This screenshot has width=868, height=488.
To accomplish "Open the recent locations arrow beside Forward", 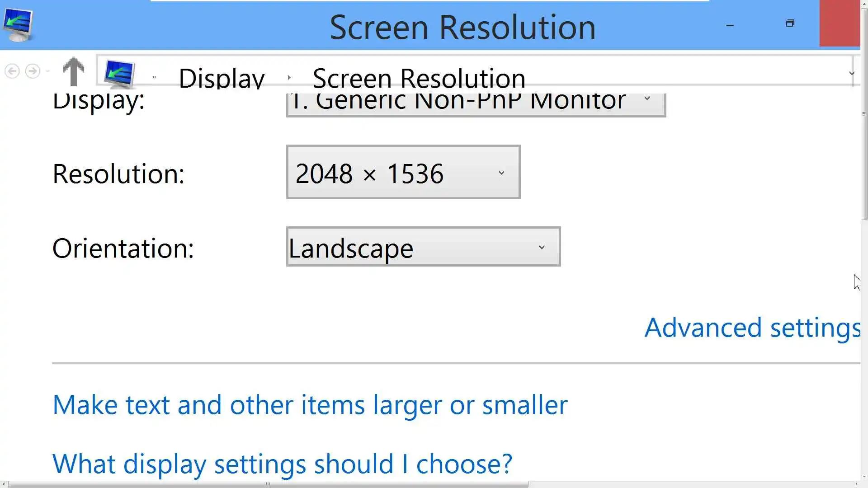I will click(x=47, y=71).
